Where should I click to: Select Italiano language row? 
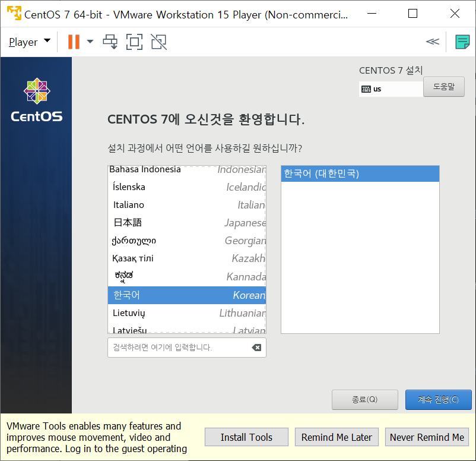click(187, 205)
